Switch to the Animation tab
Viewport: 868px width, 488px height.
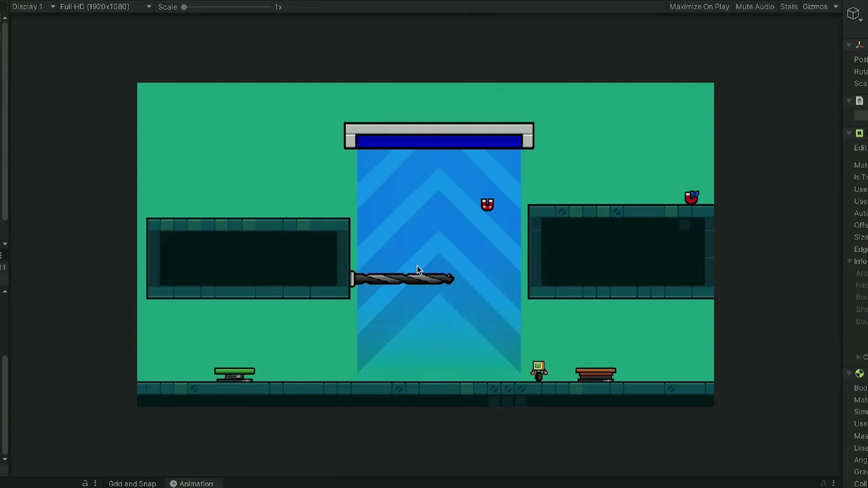(191, 483)
